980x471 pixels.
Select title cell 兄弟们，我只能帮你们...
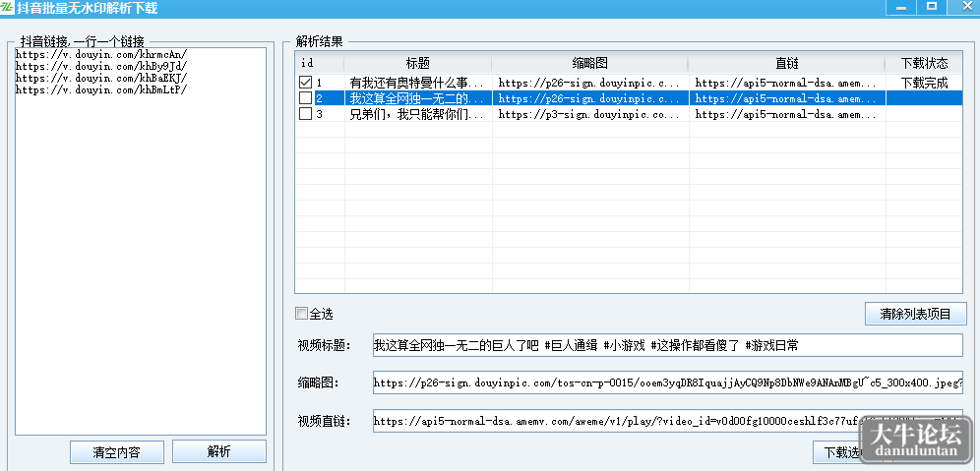(417, 114)
